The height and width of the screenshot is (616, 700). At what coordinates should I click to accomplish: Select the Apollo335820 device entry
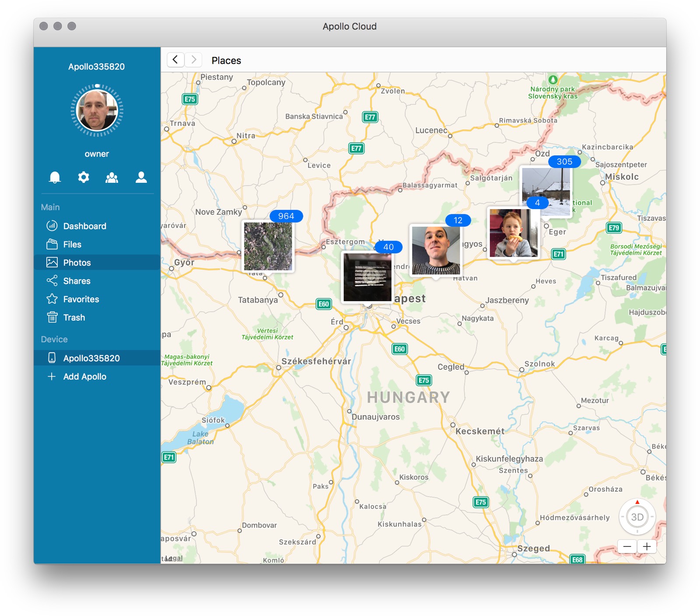97,358
